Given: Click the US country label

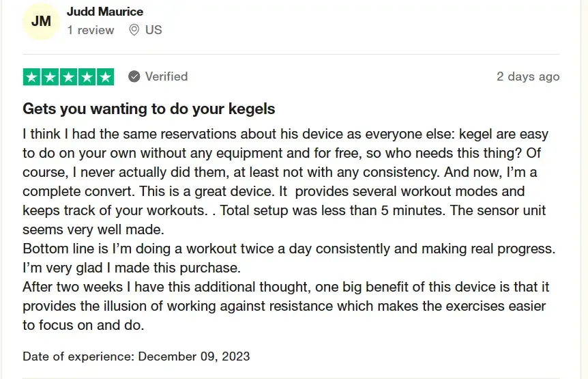Looking at the screenshot, I should point(153,30).
